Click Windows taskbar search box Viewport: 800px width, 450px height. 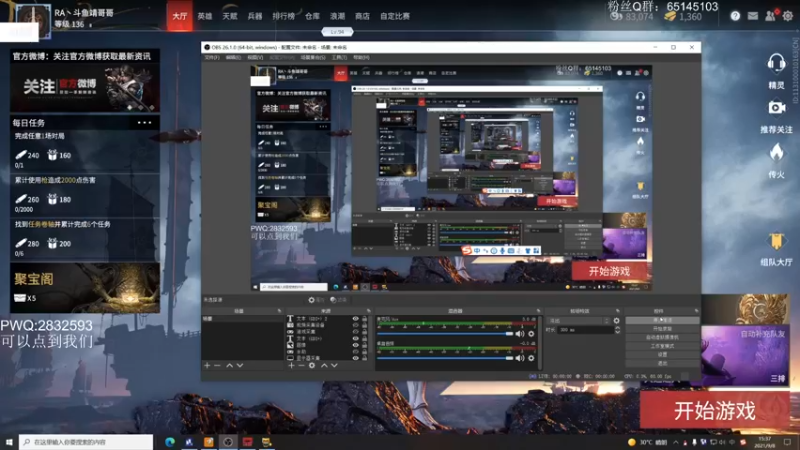tap(86, 442)
